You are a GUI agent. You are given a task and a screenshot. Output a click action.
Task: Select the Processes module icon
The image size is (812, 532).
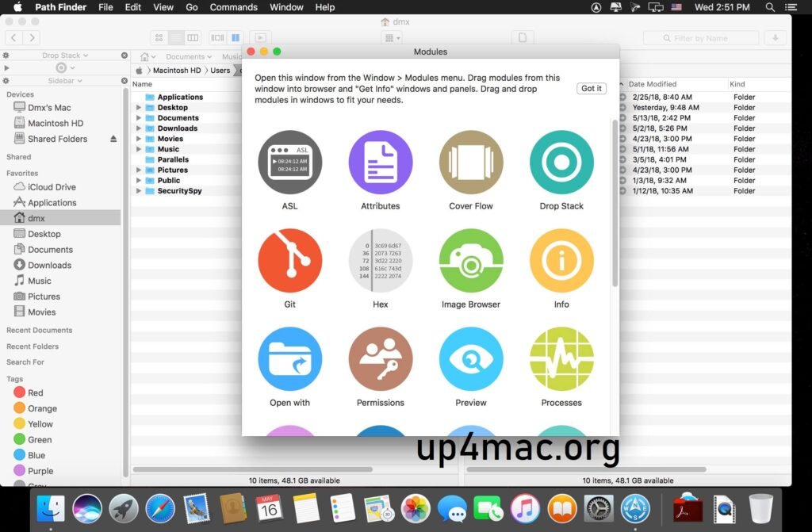(561, 360)
